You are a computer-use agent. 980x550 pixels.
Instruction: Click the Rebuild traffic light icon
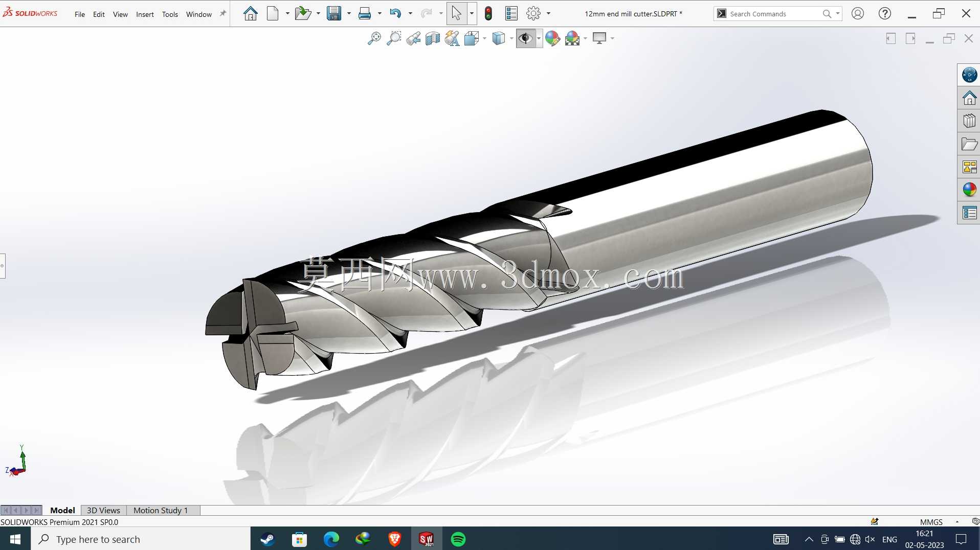488,13
